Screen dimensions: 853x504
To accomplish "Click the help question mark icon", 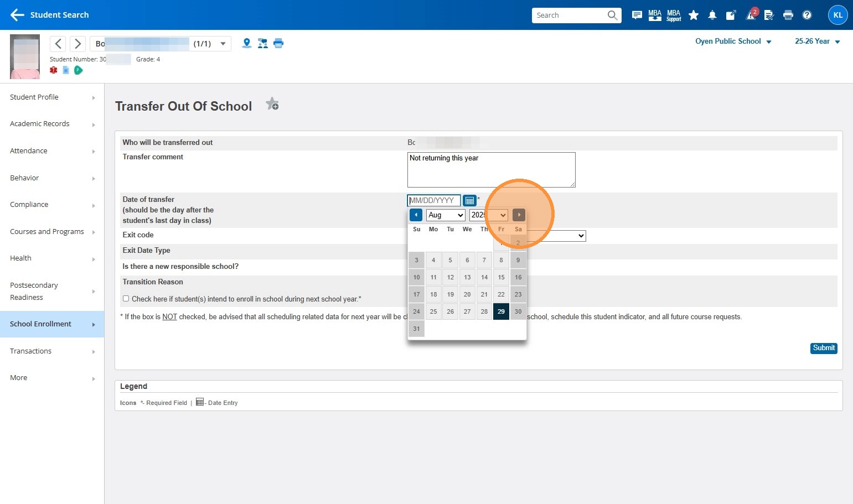I will click(x=807, y=15).
